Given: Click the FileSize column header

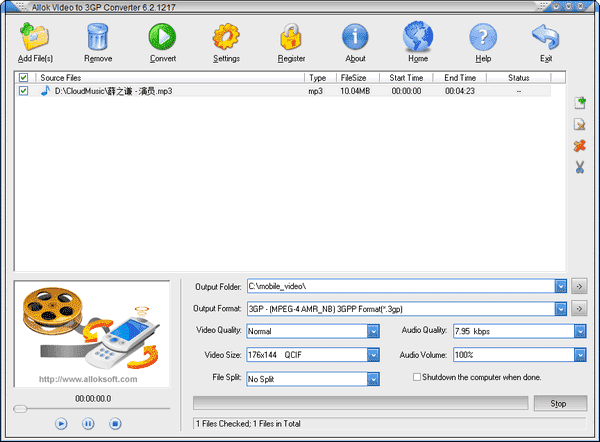Looking at the screenshot, I should (x=358, y=78).
